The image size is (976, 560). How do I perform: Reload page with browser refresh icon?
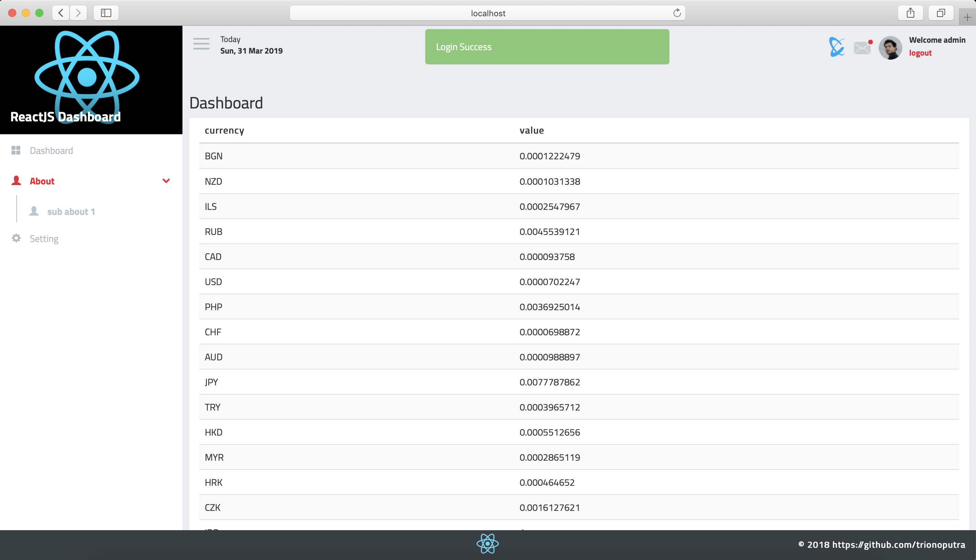pyautogui.click(x=677, y=13)
